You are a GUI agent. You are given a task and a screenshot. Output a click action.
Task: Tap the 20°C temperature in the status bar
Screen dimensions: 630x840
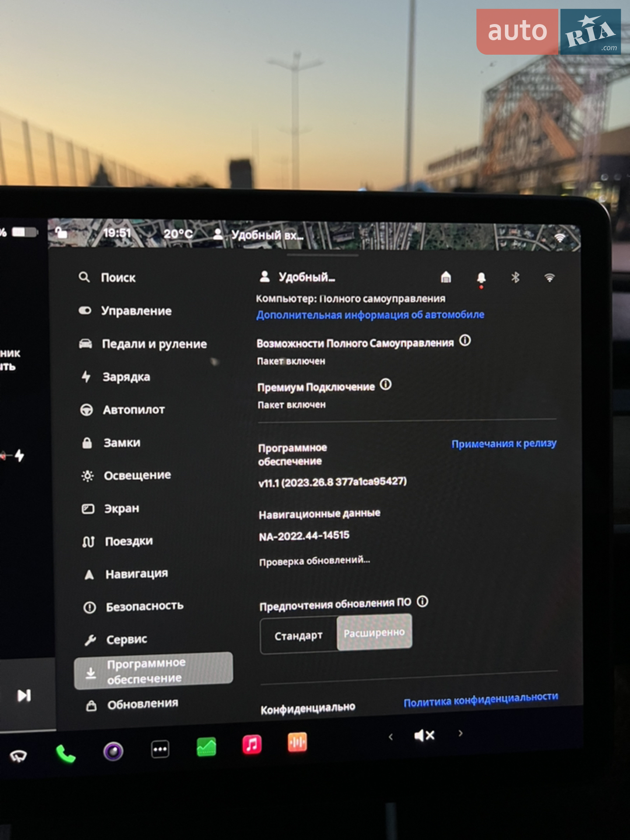(x=178, y=234)
